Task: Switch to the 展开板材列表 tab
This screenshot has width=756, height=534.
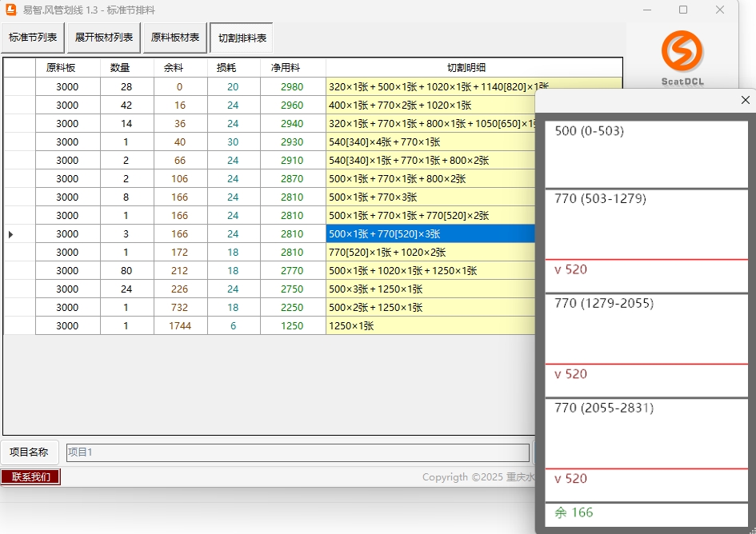Action: click(x=104, y=38)
